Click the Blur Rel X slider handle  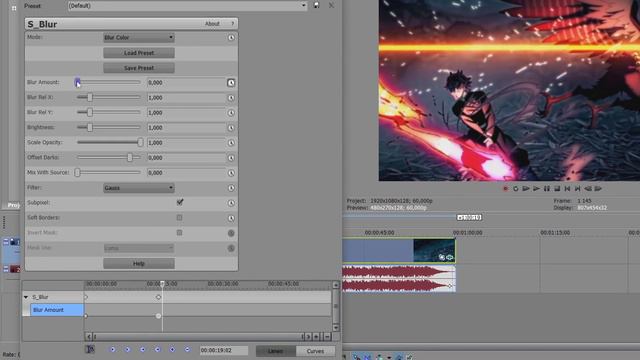point(90,98)
